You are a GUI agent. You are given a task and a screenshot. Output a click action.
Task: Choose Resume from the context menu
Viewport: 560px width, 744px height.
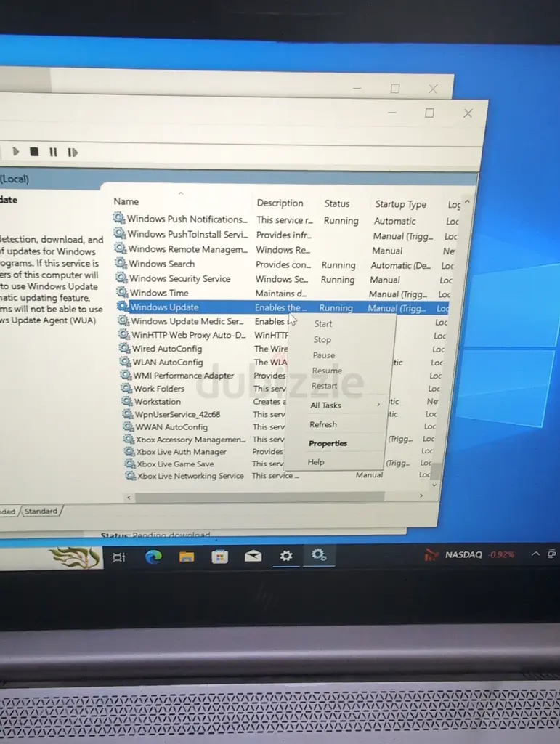pos(327,370)
